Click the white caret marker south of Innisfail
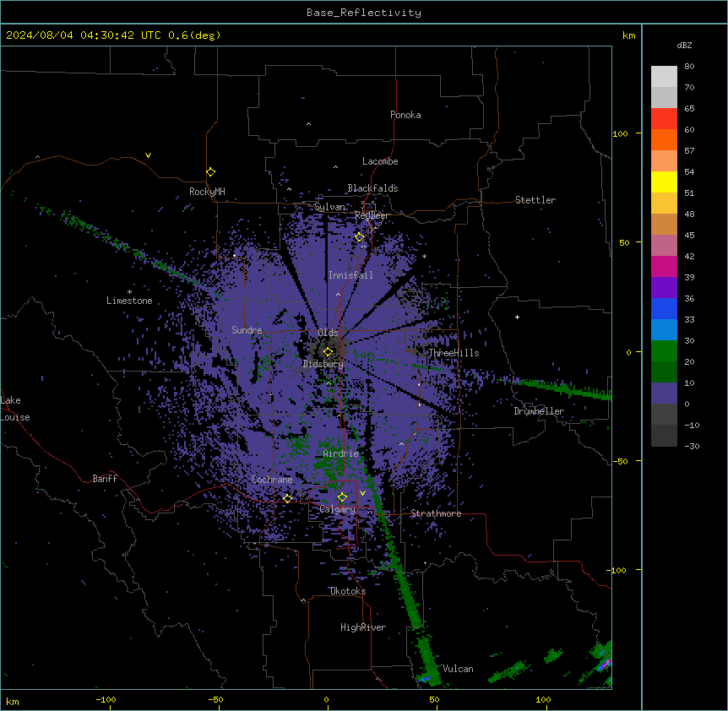Image resolution: width=728 pixels, height=711 pixels. pyautogui.click(x=338, y=294)
